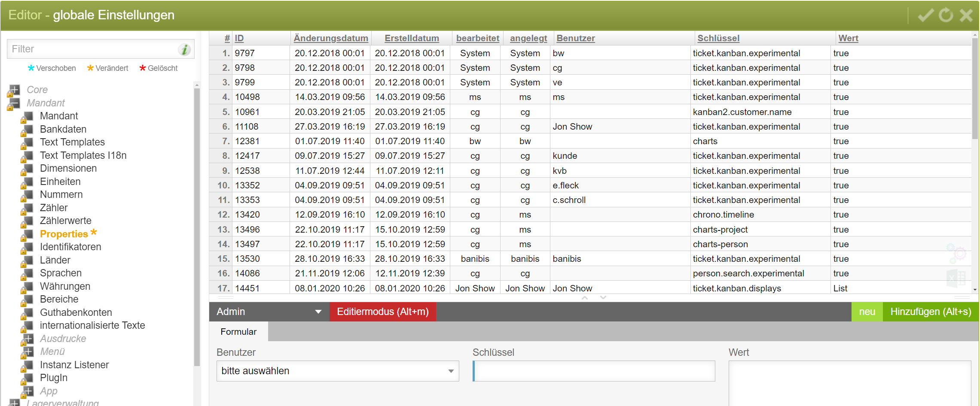Image resolution: width=980 pixels, height=406 pixels.
Task: Click the green neu button
Action: tap(867, 312)
